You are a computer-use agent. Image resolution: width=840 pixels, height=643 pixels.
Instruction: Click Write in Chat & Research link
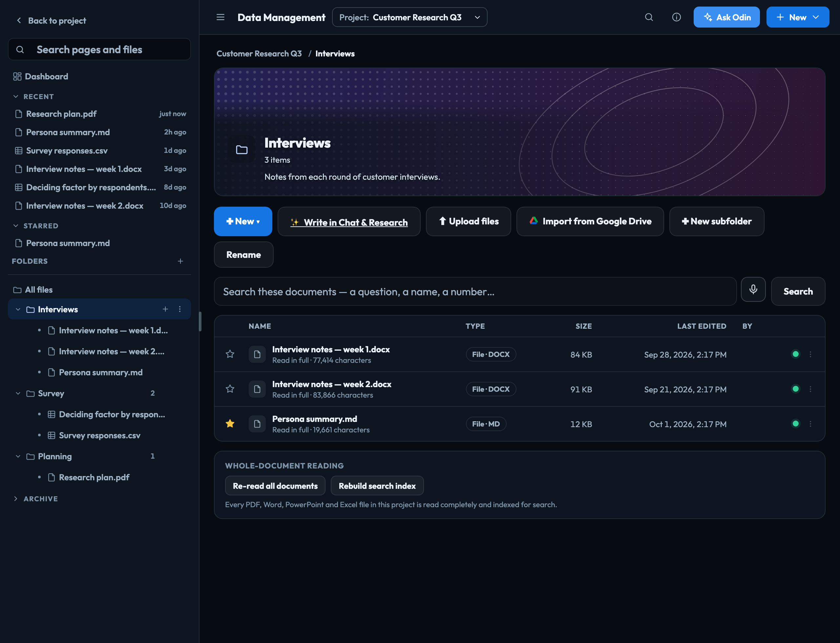(349, 222)
